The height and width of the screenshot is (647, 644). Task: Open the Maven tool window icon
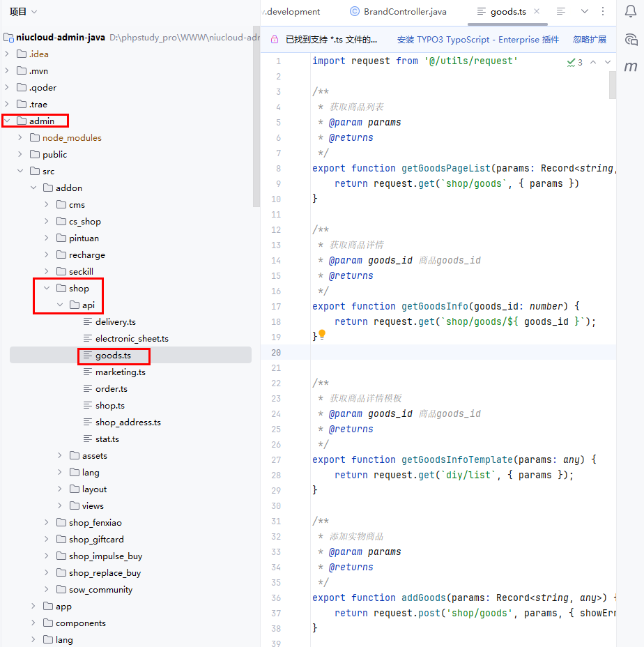click(x=631, y=67)
